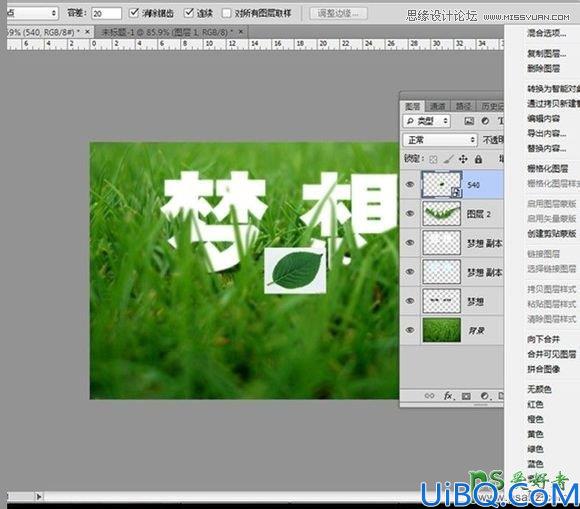
Task: Enable 对所有图层取样 checkbox
Action: (226, 14)
